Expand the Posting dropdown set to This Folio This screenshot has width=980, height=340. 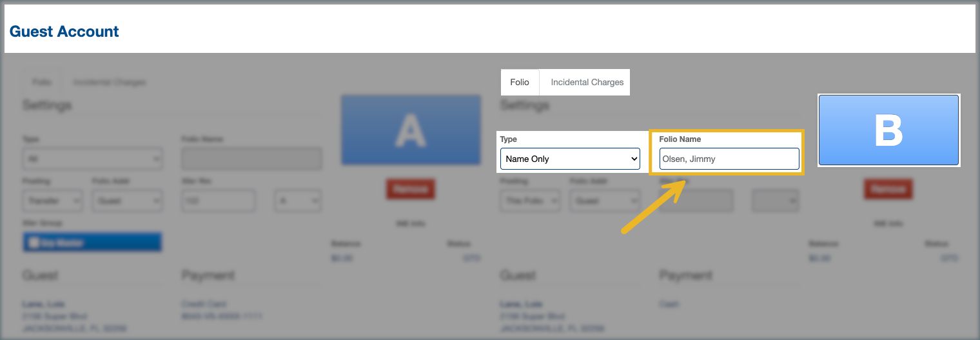[529, 201]
